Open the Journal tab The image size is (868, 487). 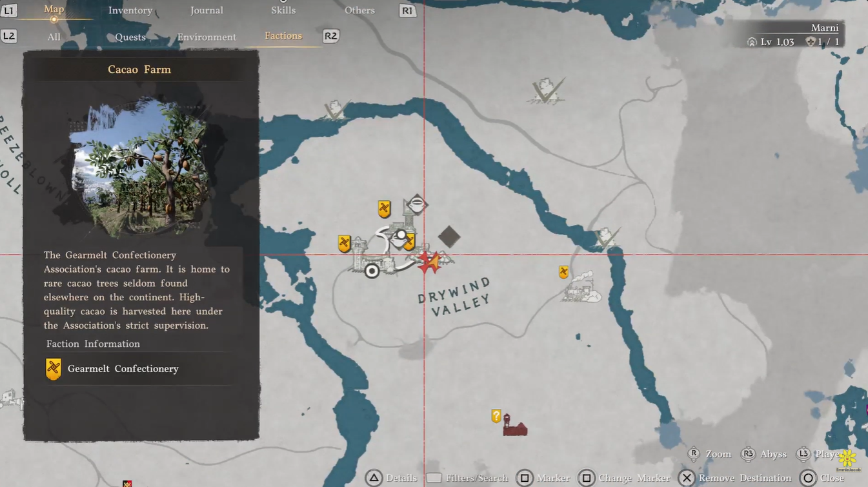[207, 10]
